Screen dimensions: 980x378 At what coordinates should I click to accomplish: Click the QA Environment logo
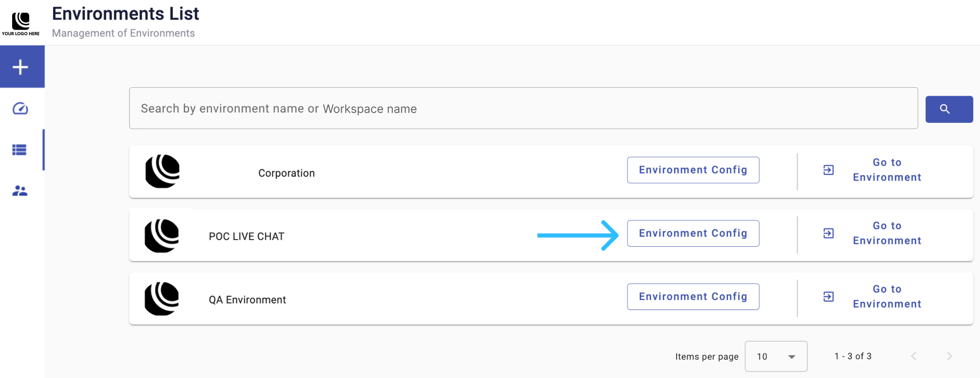point(162,299)
